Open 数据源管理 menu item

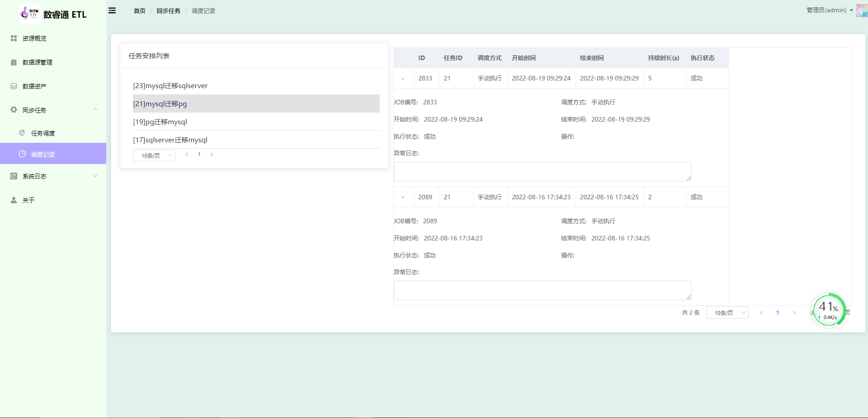[53, 62]
